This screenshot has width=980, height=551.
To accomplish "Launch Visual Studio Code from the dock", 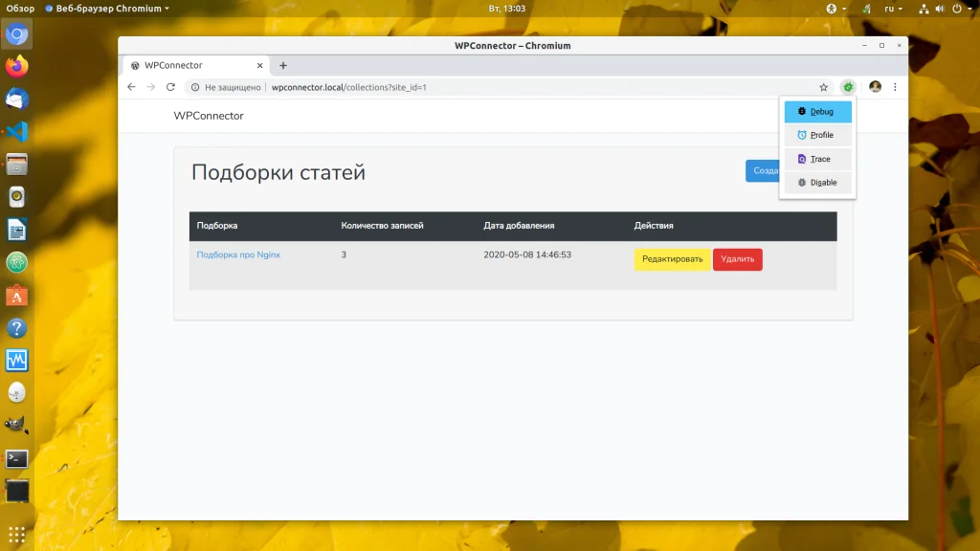I will click(17, 132).
